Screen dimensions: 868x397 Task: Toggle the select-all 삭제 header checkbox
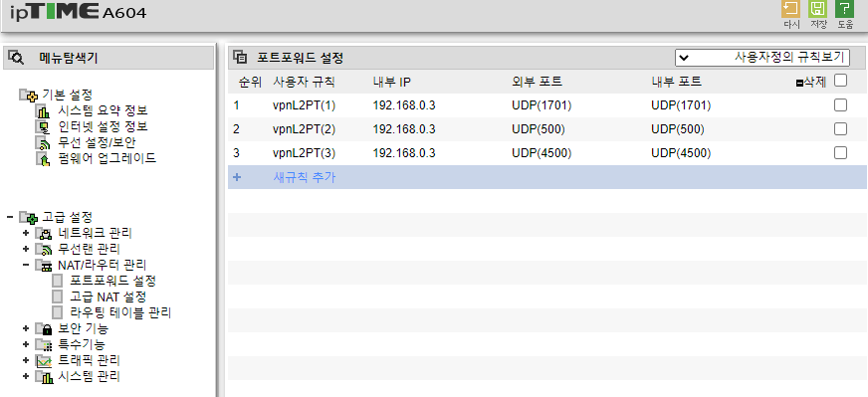(x=840, y=81)
